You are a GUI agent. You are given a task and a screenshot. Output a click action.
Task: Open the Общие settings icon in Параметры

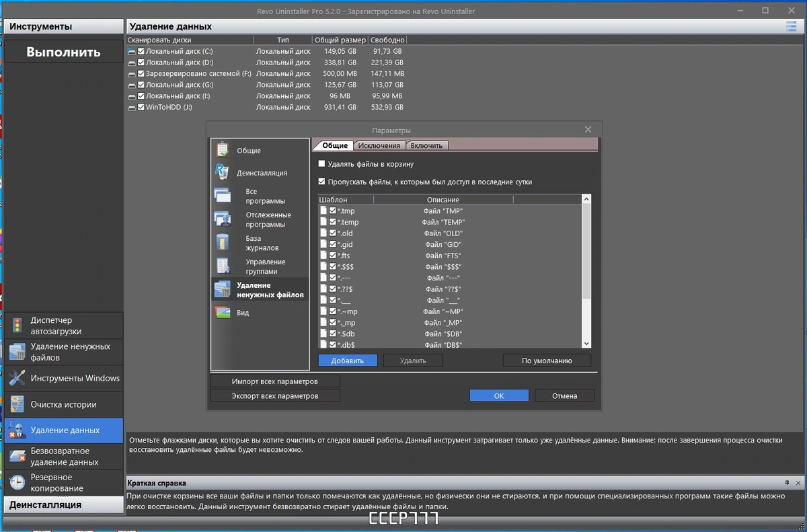(222, 150)
